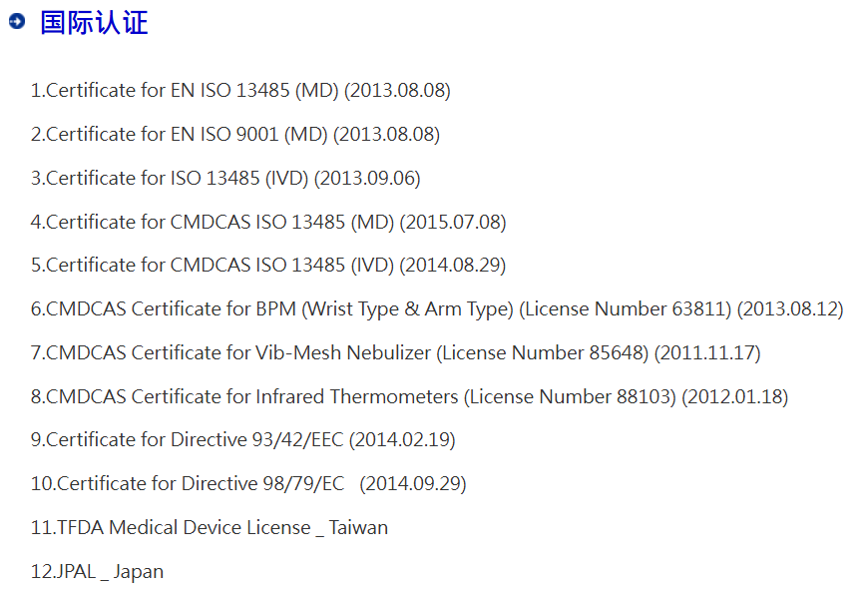Open the Directive 93/42/EEC certificate
This screenshot has width=868, height=593.
pos(243,439)
